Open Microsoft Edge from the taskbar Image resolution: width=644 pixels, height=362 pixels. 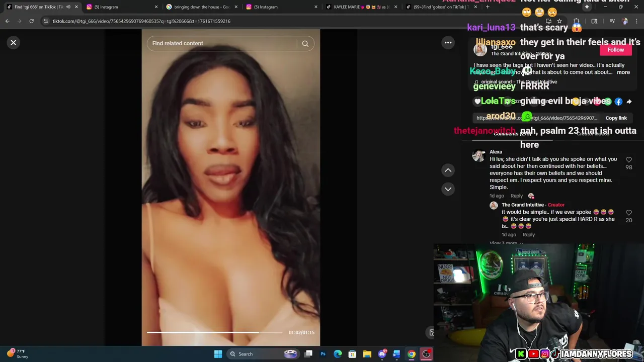338,354
